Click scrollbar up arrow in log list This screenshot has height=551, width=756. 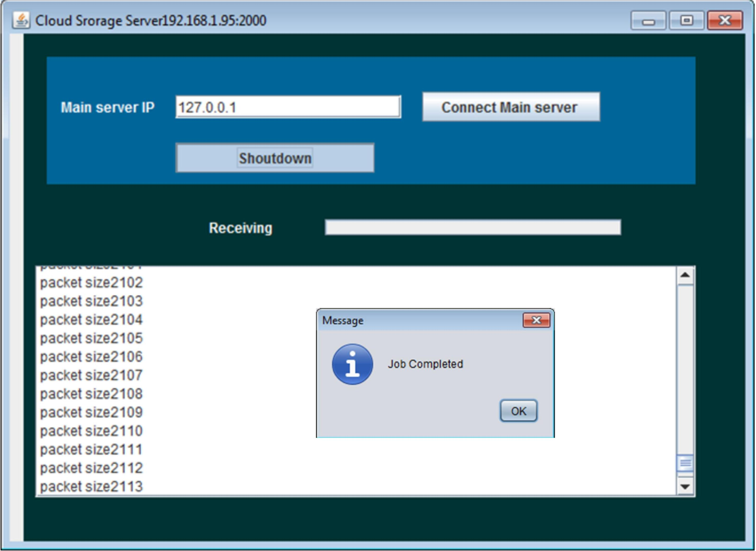coord(685,275)
